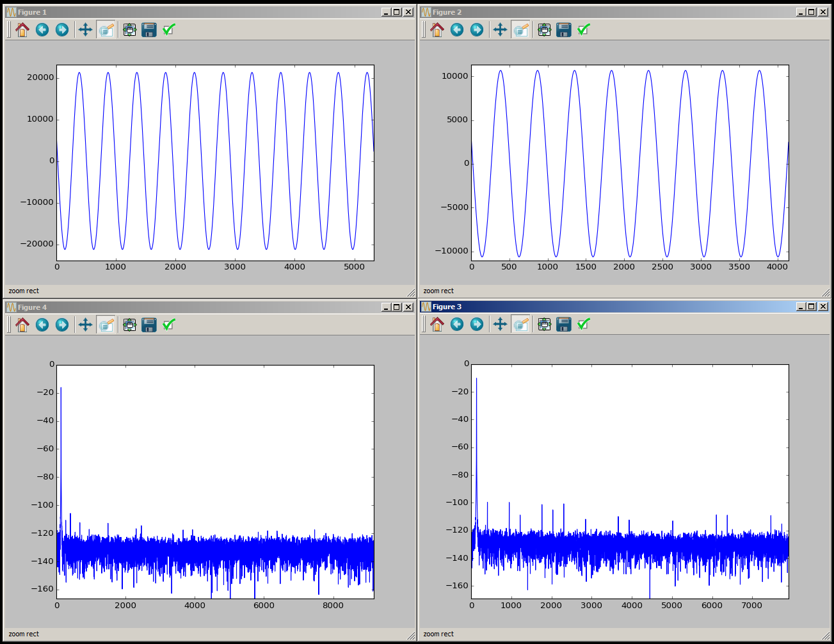Click the green checkmark in Figure 3 toolbar
The height and width of the screenshot is (644, 834).
583,325
